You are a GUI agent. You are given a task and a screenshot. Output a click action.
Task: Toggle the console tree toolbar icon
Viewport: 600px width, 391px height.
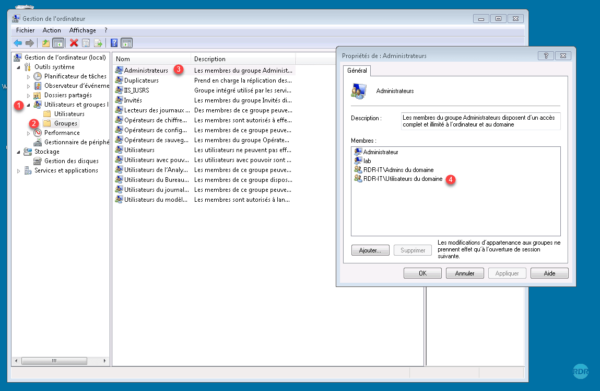pos(58,43)
